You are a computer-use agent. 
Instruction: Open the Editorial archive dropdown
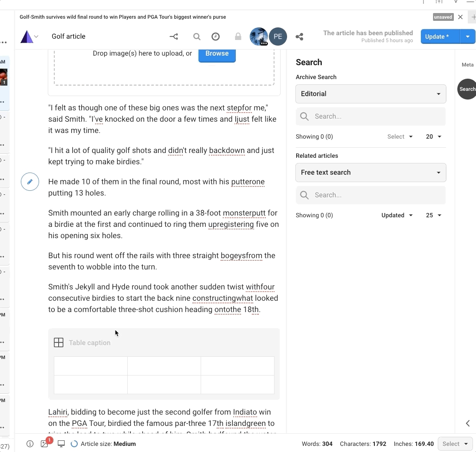pyautogui.click(x=370, y=94)
